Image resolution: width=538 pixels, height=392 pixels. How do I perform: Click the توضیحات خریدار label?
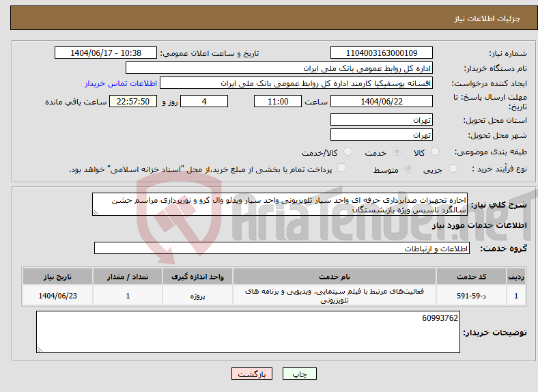[x=495, y=333]
